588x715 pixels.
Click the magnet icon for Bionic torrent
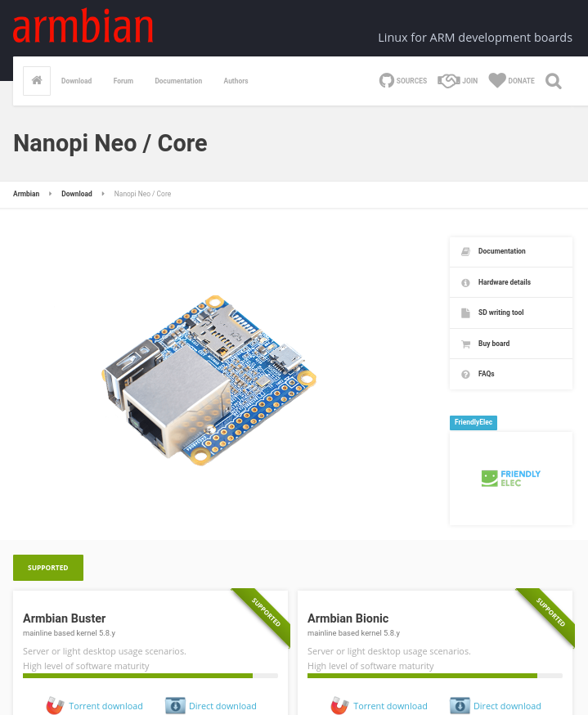click(x=339, y=705)
